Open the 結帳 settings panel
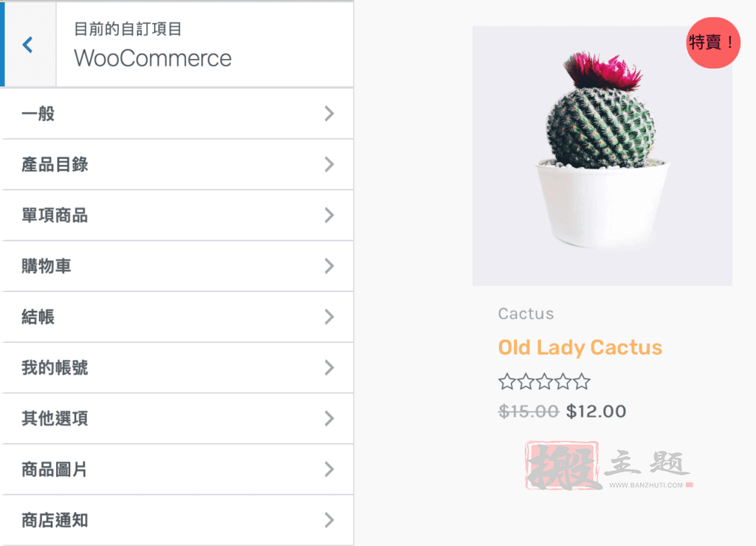The image size is (756, 546). (177, 317)
